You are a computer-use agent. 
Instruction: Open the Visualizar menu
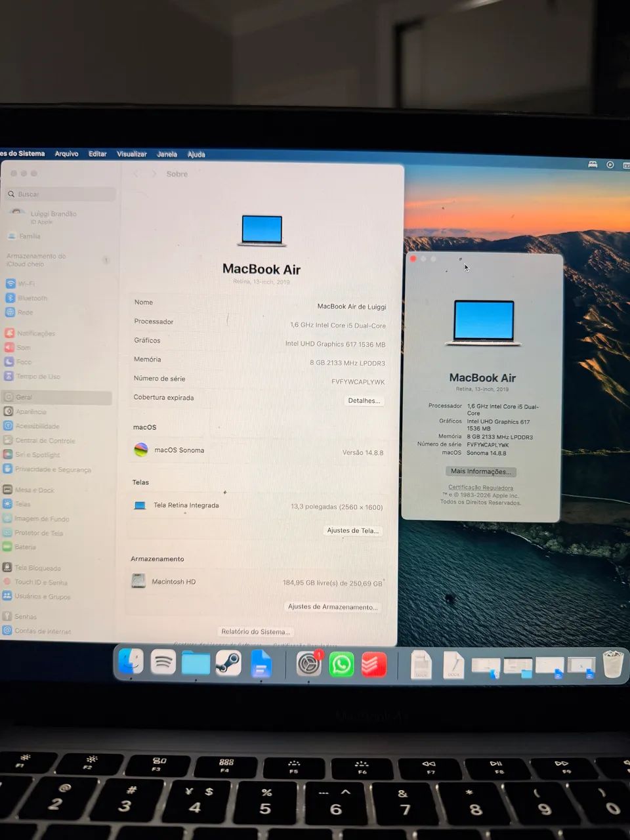point(132,154)
